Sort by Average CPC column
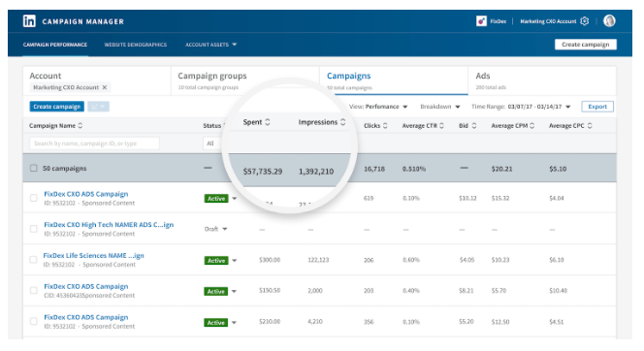 pos(590,126)
